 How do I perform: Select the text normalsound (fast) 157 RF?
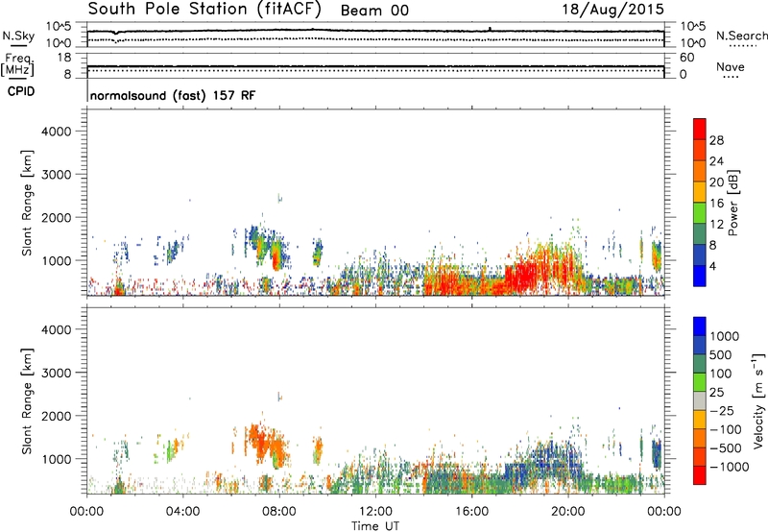coord(173,95)
